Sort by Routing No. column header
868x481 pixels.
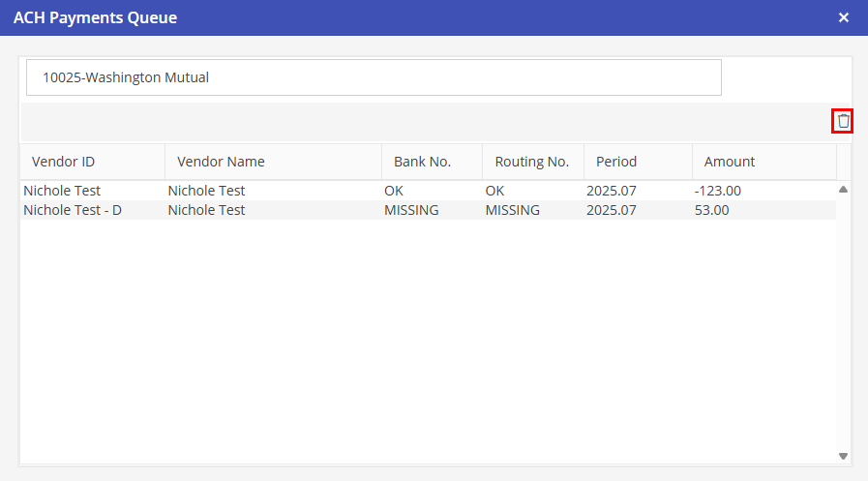(531, 162)
